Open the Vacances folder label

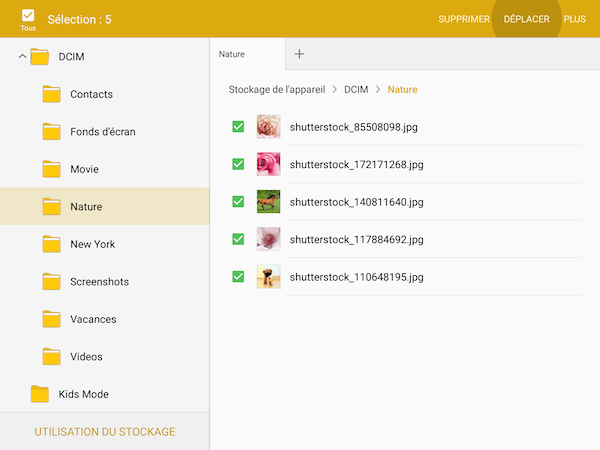[93, 319]
